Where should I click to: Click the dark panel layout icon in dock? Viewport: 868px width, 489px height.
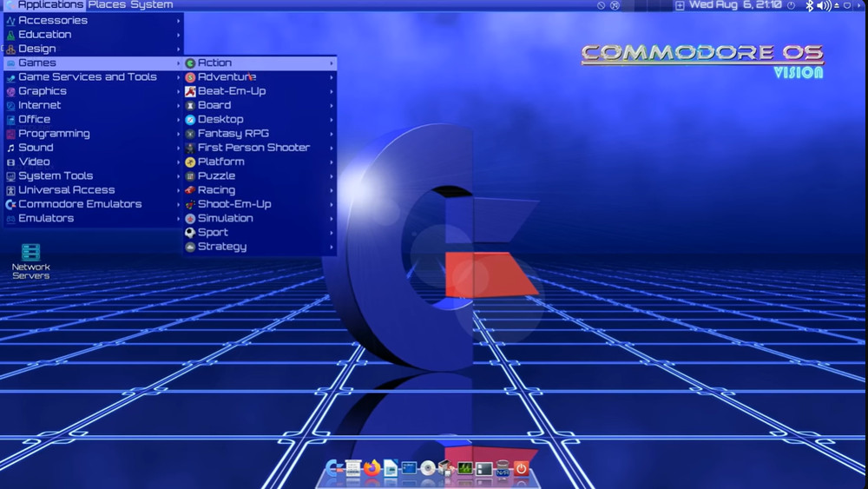483,468
